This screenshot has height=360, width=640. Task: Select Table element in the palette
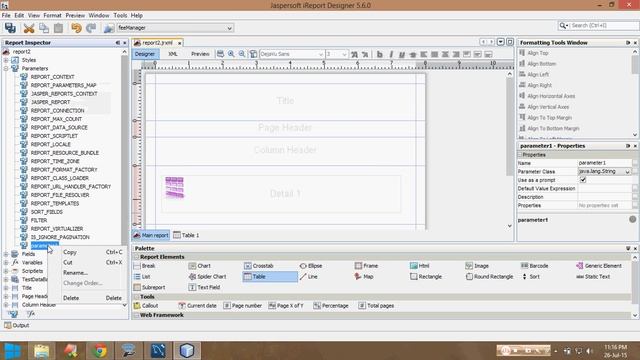pos(270,277)
